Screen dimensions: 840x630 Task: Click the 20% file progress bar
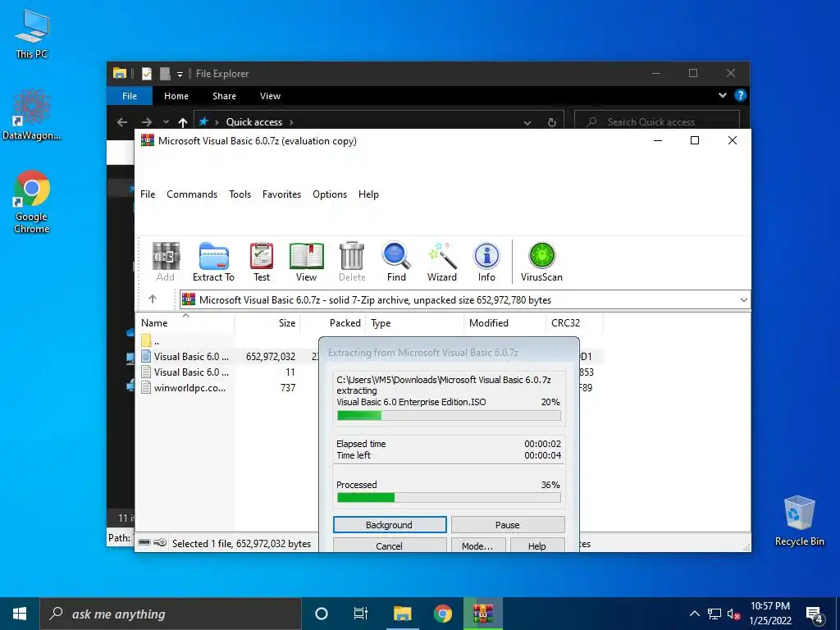coord(449,415)
